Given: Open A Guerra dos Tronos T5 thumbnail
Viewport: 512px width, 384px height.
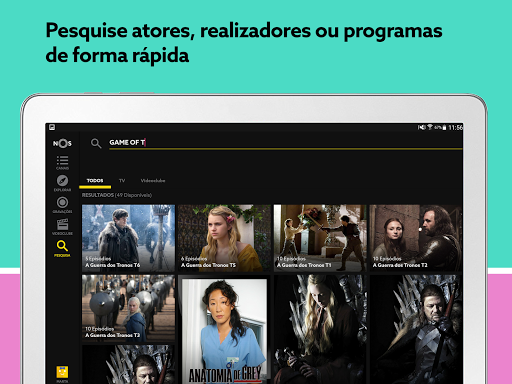Looking at the screenshot, I should (x=224, y=238).
